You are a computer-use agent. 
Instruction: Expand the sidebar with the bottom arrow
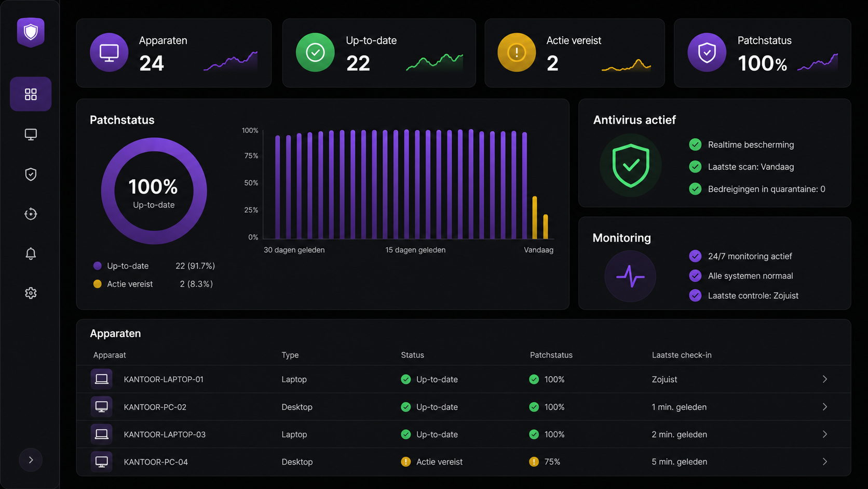click(31, 460)
